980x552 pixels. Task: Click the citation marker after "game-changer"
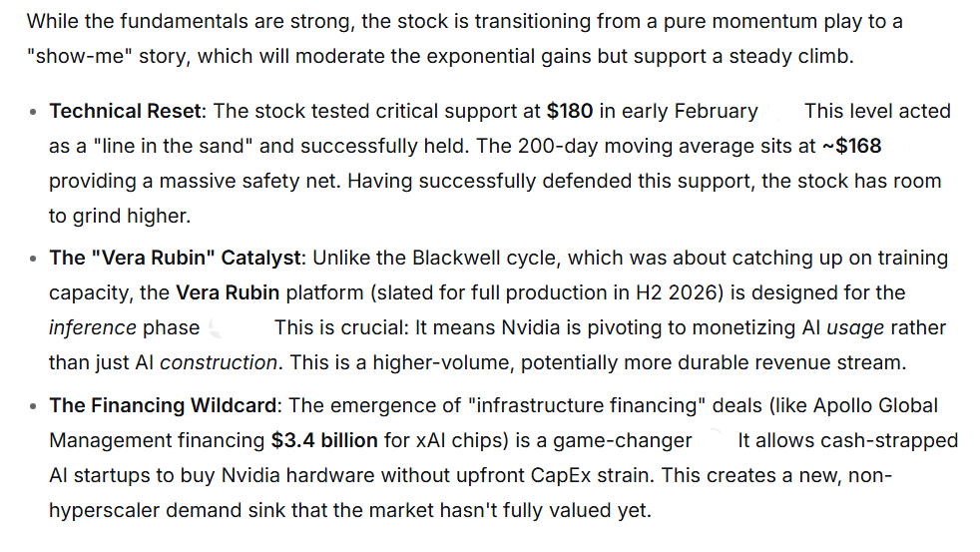715,440
